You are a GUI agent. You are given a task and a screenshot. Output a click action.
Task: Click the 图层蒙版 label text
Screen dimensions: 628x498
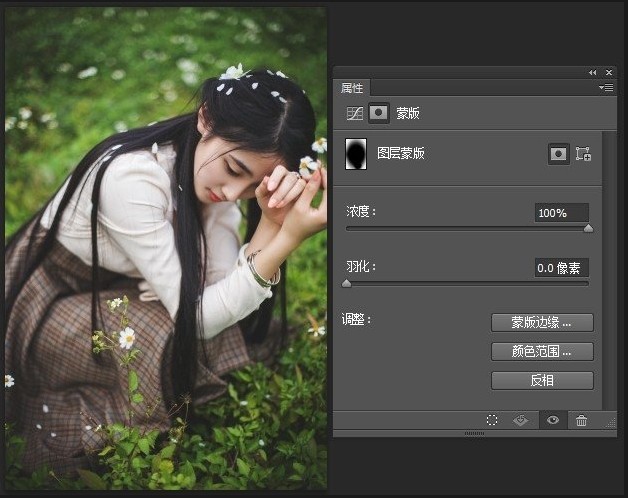pos(401,153)
